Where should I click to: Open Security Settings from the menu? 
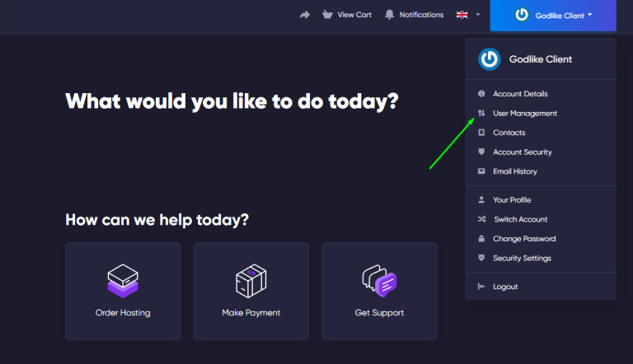522,258
